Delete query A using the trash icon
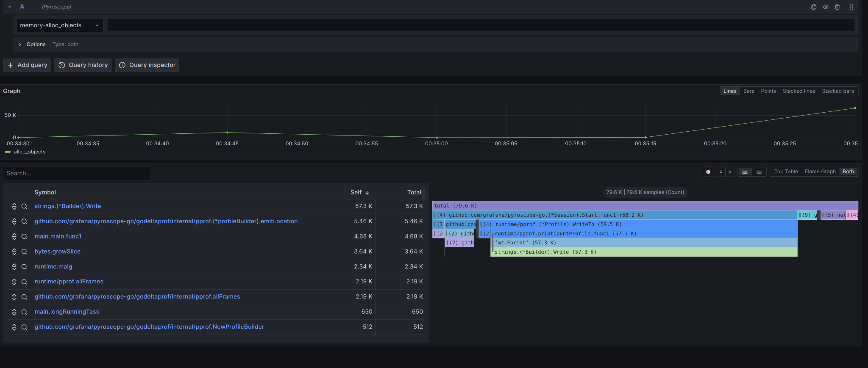 [x=837, y=7]
